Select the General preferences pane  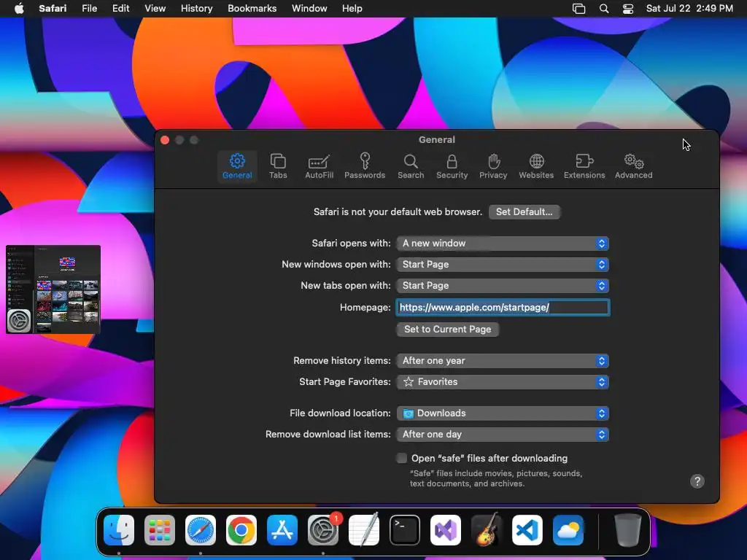pyautogui.click(x=237, y=166)
